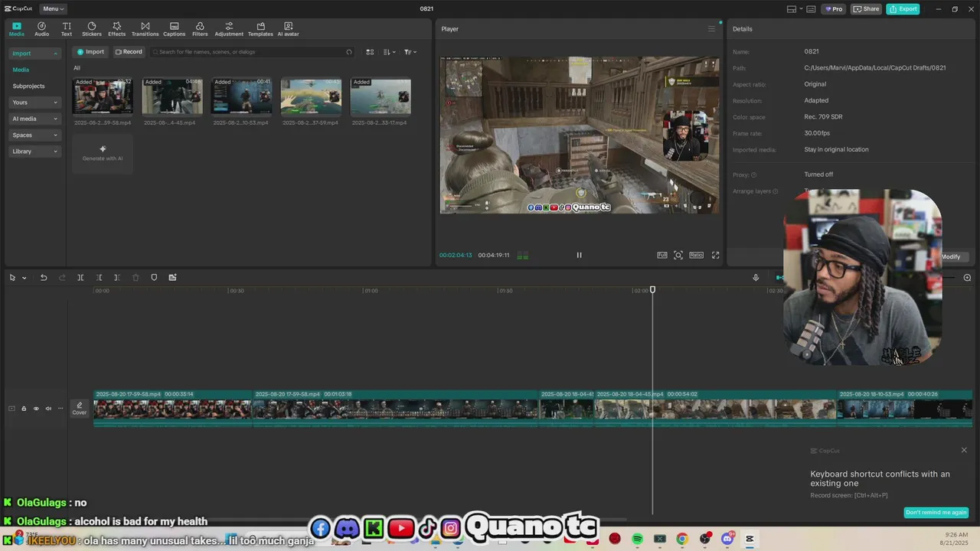Mute the main track audio
Screen dimensions: 980x551
[x=48, y=409]
